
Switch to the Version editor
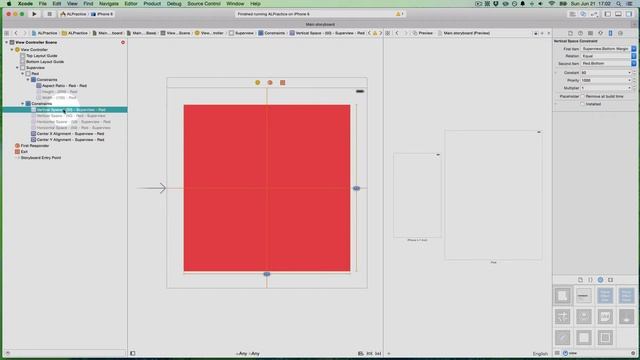594,14
